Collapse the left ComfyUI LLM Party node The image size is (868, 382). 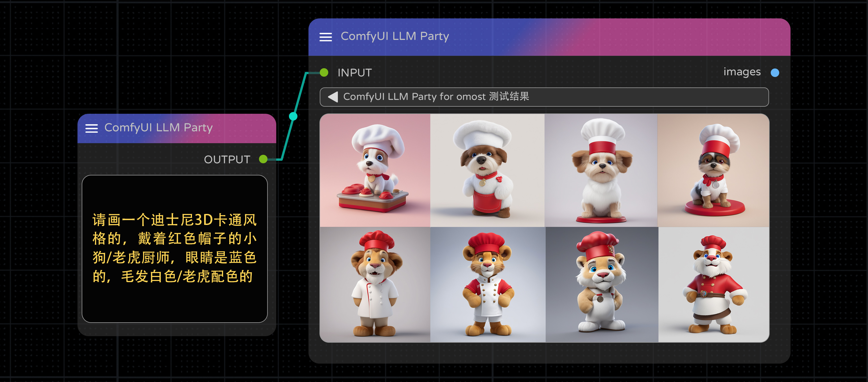91,128
